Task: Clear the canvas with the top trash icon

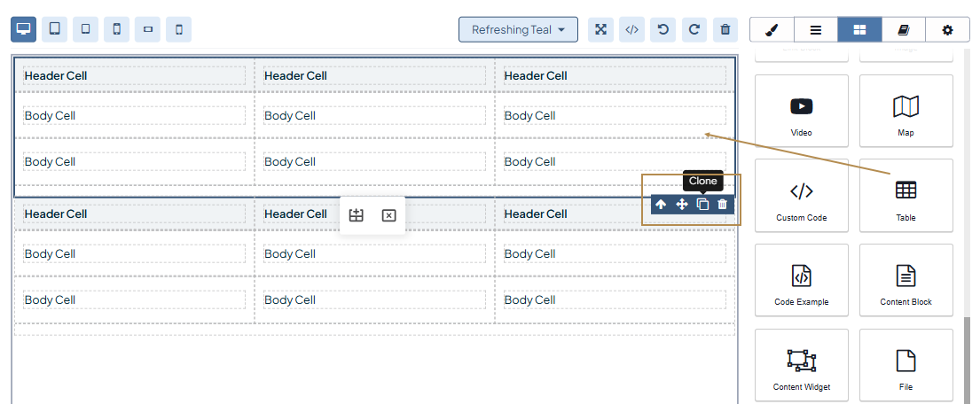Action: [x=725, y=29]
